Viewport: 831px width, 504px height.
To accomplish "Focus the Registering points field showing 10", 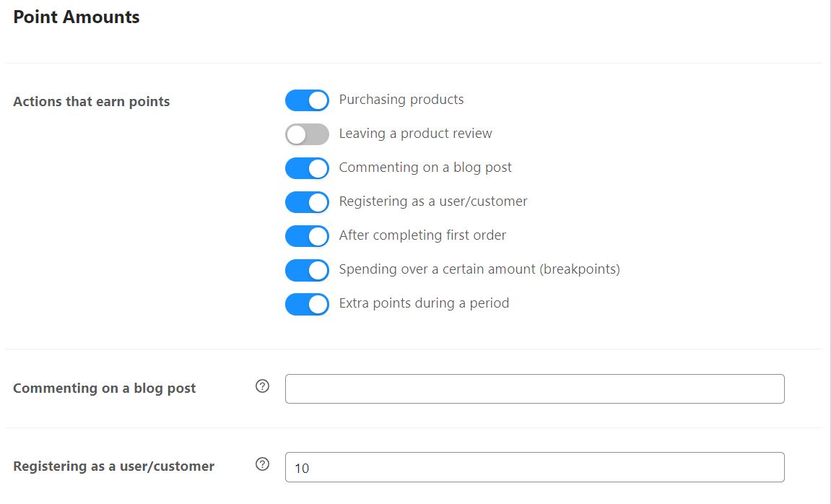I will [534, 467].
